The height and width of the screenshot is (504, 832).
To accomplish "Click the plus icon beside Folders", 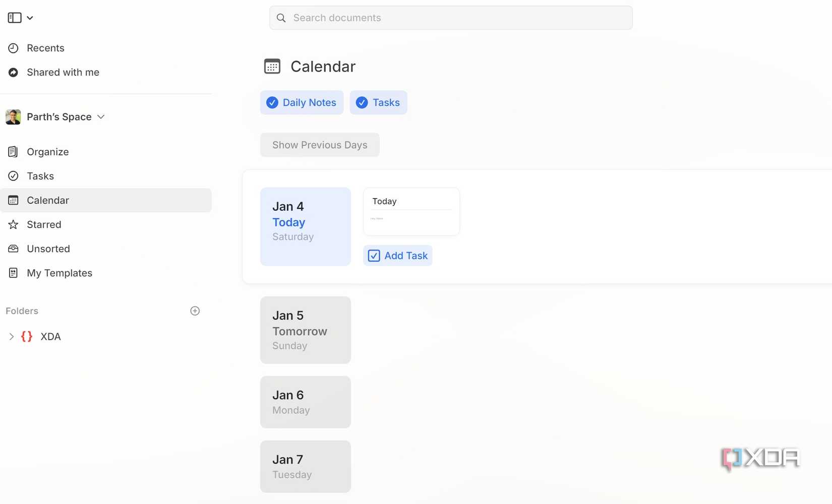I will pos(195,310).
